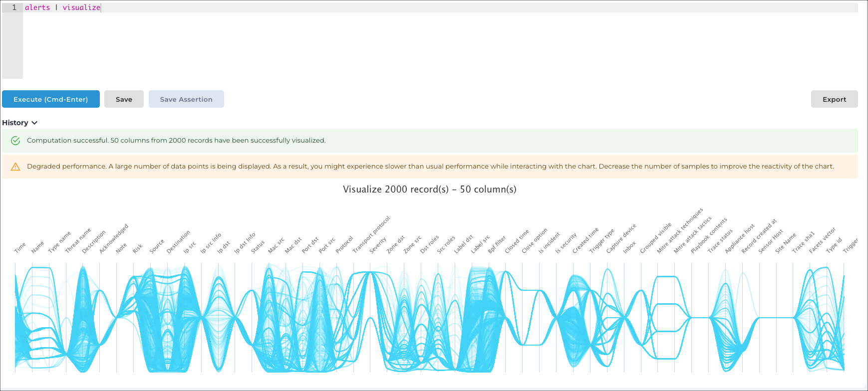Click the Site Name axis label

[x=786, y=243]
